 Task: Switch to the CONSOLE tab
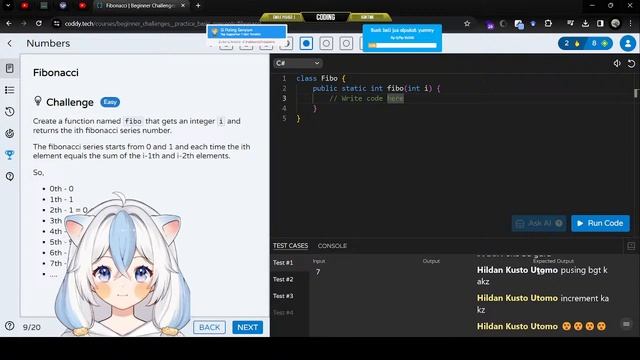(x=332, y=246)
